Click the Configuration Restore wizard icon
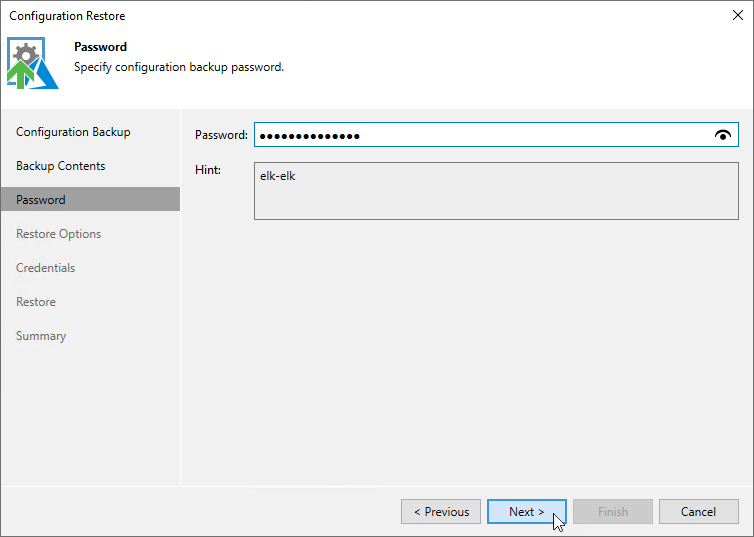Viewport: 754px width, 537px height. [x=33, y=63]
